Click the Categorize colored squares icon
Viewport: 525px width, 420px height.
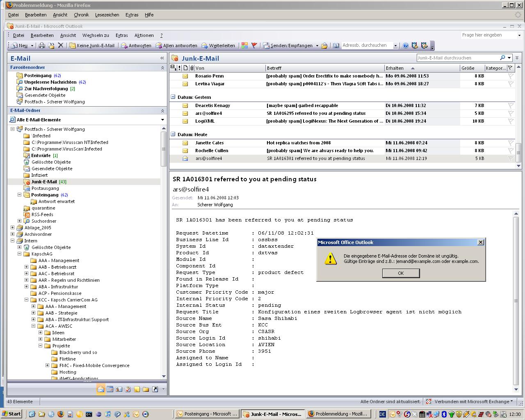244,46
